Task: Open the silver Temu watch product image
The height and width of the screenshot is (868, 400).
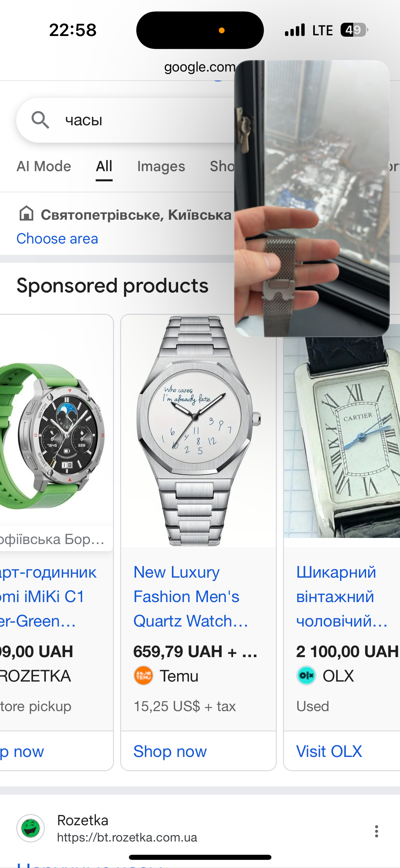Action: [198, 431]
